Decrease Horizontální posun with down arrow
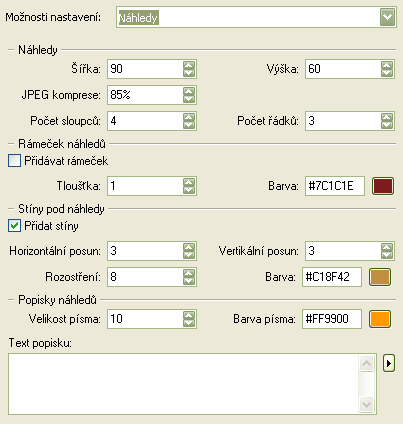 [189, 255]
